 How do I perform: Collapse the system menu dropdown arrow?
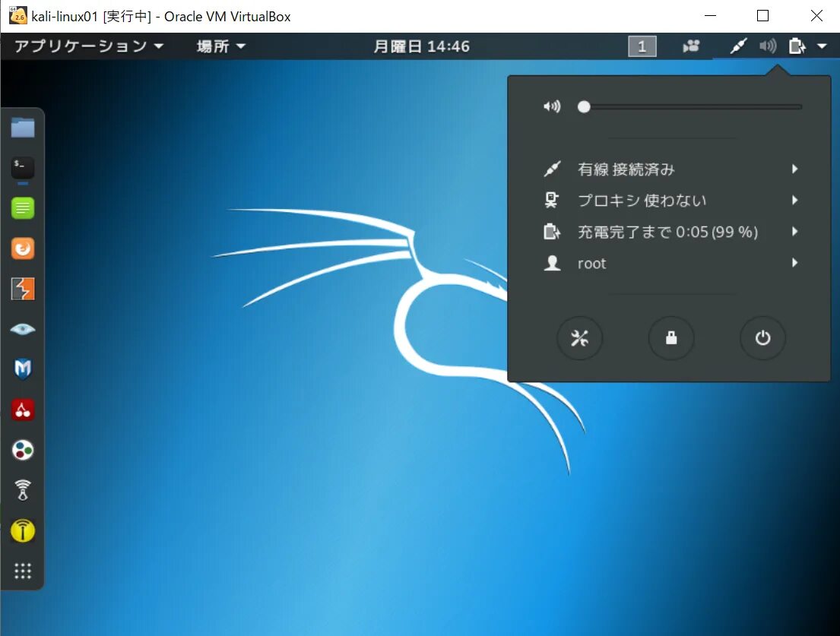823,46
